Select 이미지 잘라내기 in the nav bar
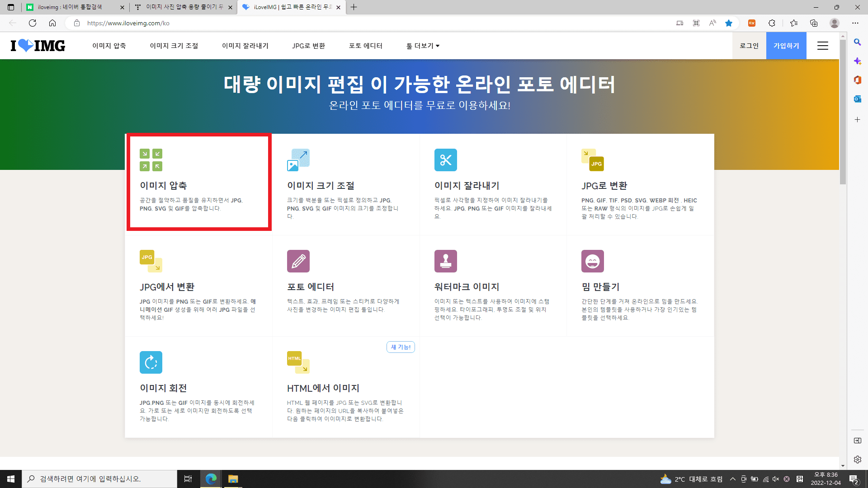The width and height of the screenshot is (868, 488). click(x=245, y=46)
